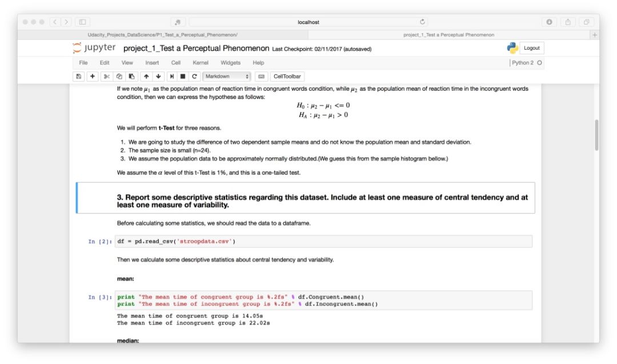
Task: Open the Help menu
Action: tap(258, 62)
